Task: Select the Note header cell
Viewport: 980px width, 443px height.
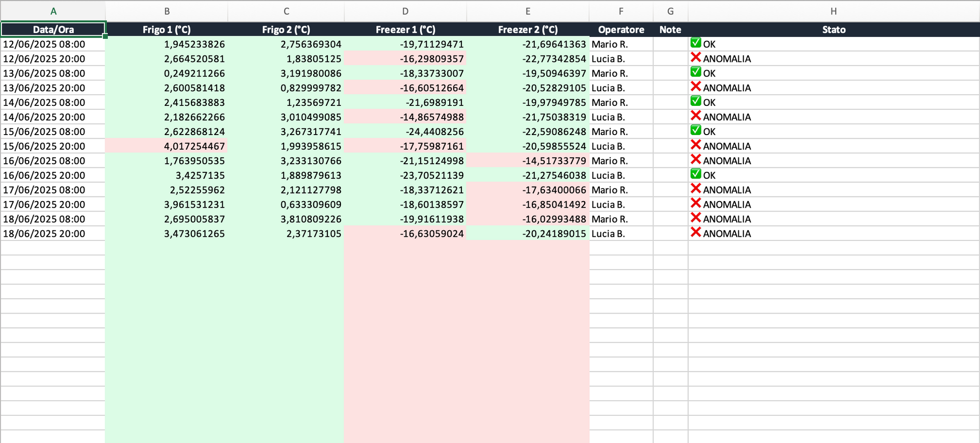Action: click(670, 30)
